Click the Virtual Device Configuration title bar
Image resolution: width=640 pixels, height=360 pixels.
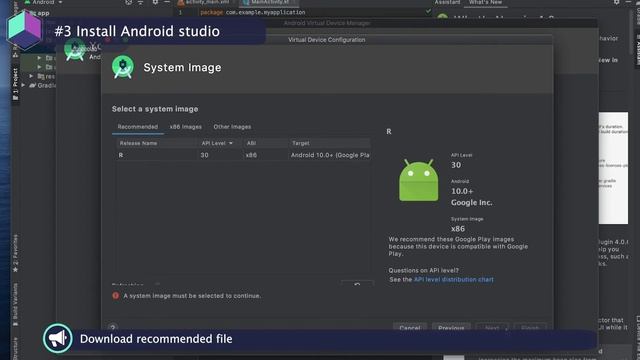(327, 40)
